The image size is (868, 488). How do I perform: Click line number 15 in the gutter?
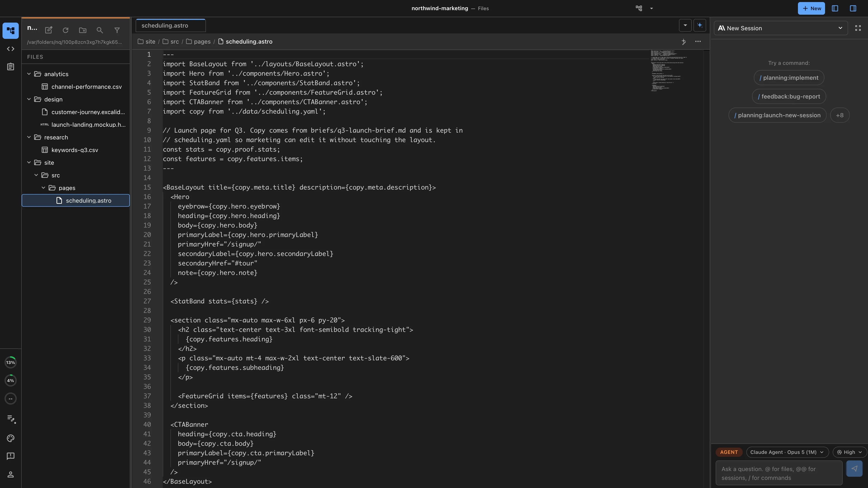pos(147,187)
